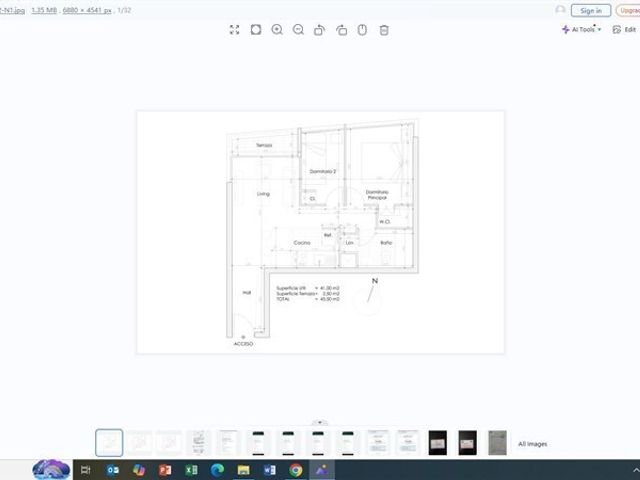The width and height of the screenshot is (640, 480).
Task: Toggle the mouse scroll mode icon
Action: click(362, 30)
